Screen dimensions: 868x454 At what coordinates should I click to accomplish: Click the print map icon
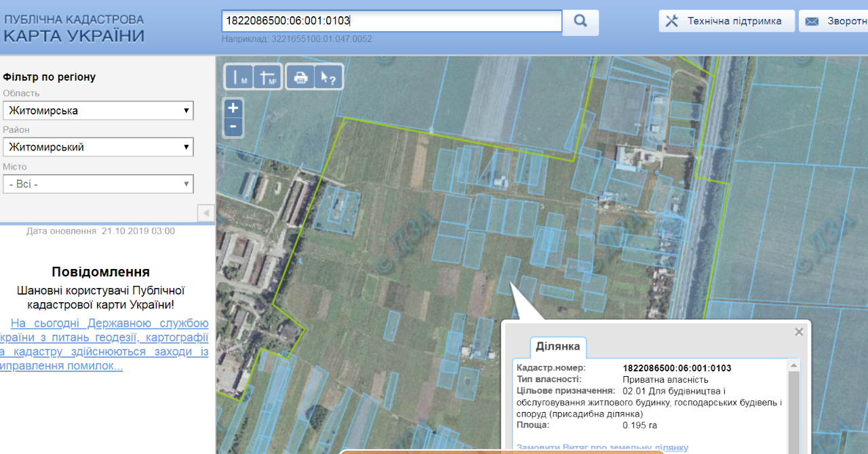(x=300, y=77)
